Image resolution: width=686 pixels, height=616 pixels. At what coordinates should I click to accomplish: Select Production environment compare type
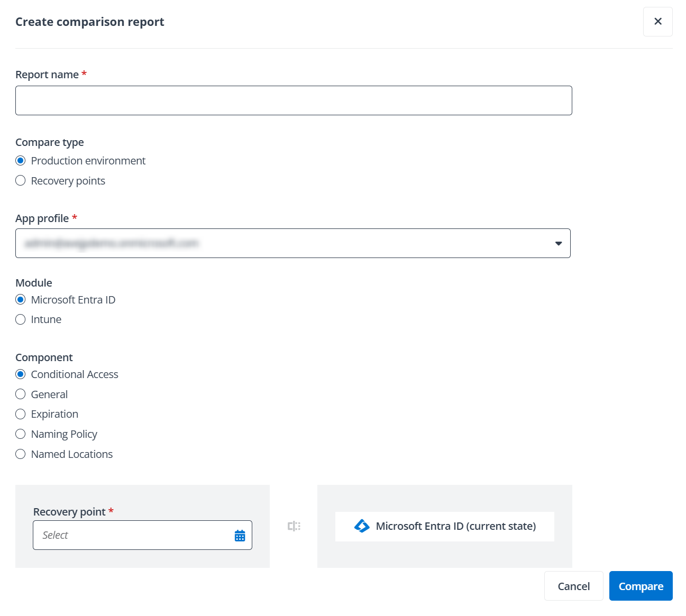tap(20, 160)
